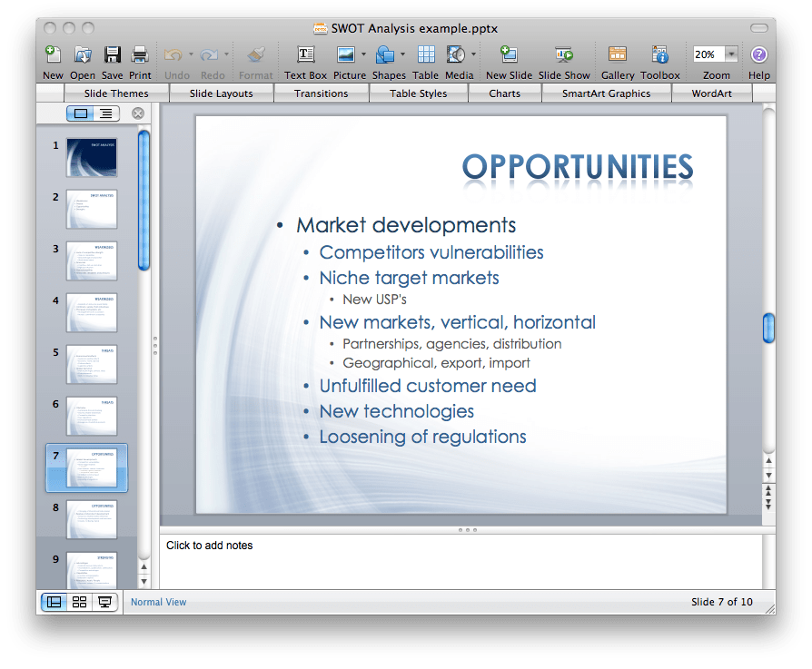Close the slide navigation pane
Viewport: 812px width, 669px height.
coord(137,113)
